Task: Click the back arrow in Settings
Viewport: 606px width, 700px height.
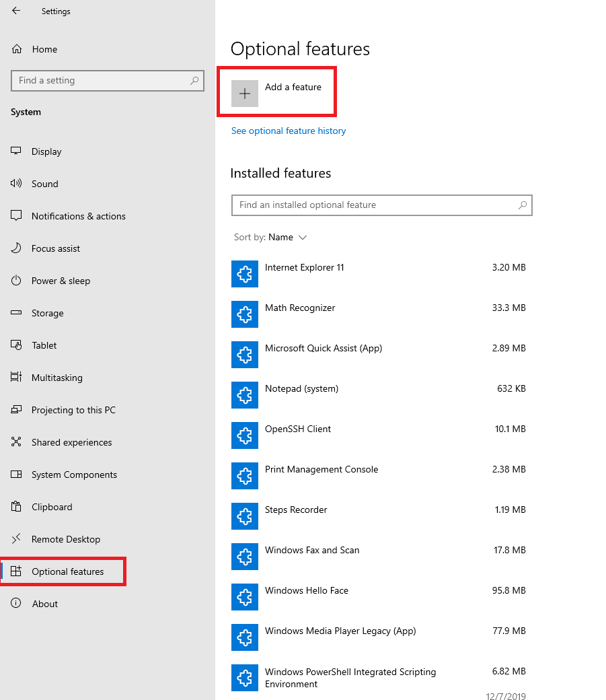Action: coord(15,11)
